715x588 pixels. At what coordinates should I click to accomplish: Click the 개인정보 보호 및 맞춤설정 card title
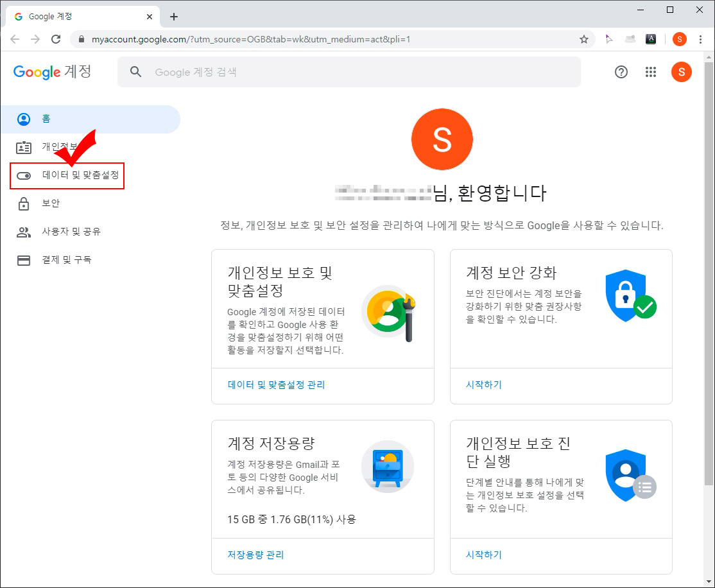(x=280, y=281)
